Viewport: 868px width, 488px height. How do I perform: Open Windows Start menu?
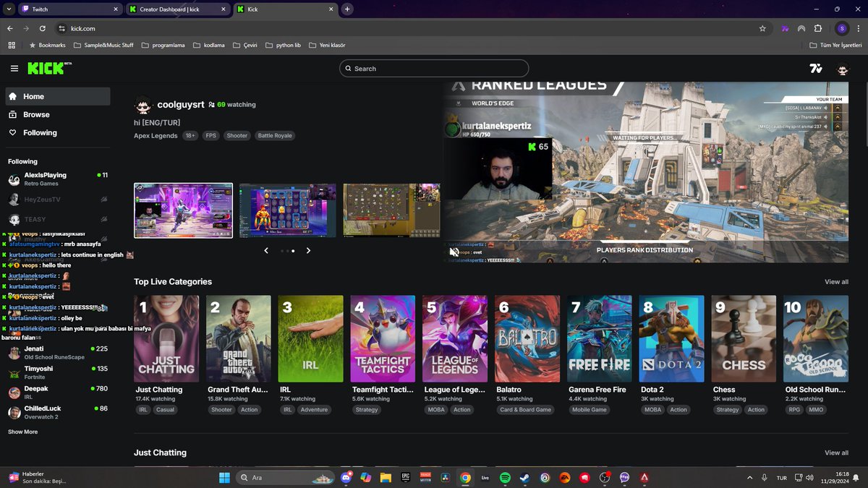[x=224, y=478]
